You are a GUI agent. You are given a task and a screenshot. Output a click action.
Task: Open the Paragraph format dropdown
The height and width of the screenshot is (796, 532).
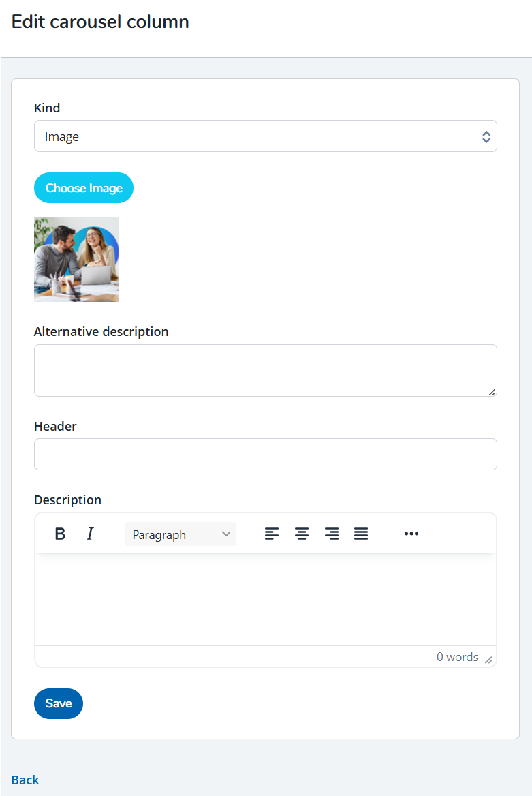pos(181,534)
